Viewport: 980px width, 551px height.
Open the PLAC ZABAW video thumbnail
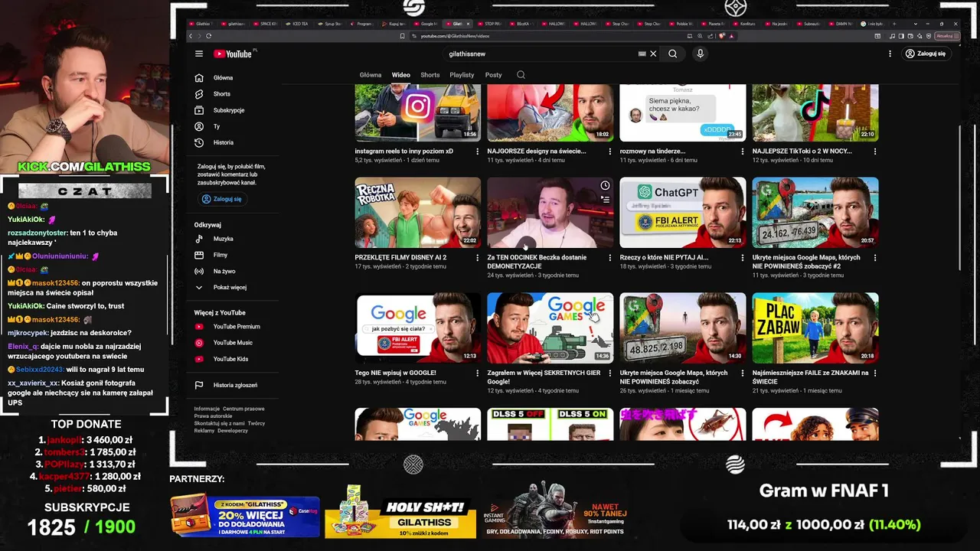pos(815,328)
